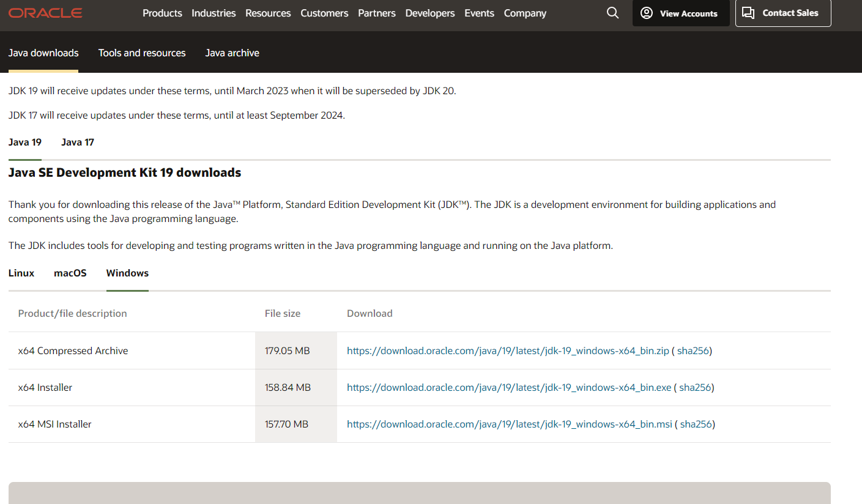The width and height of the screenshot is (862, 504).
Task: Expand the Products menu
Action: [162, 13]
